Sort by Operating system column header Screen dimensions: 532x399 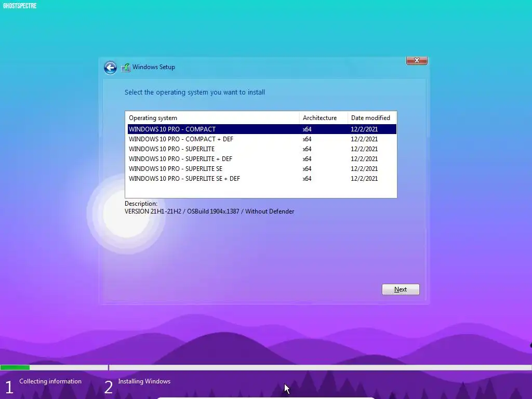point(212,118)
